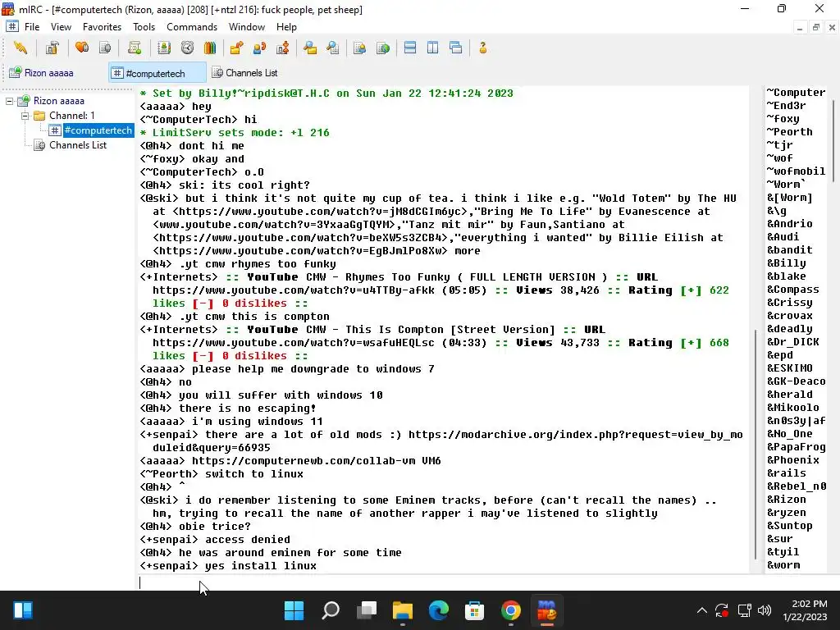Click volume speaker icon in system tray
This screenshot has width=840, height=630.
(765, 610)
